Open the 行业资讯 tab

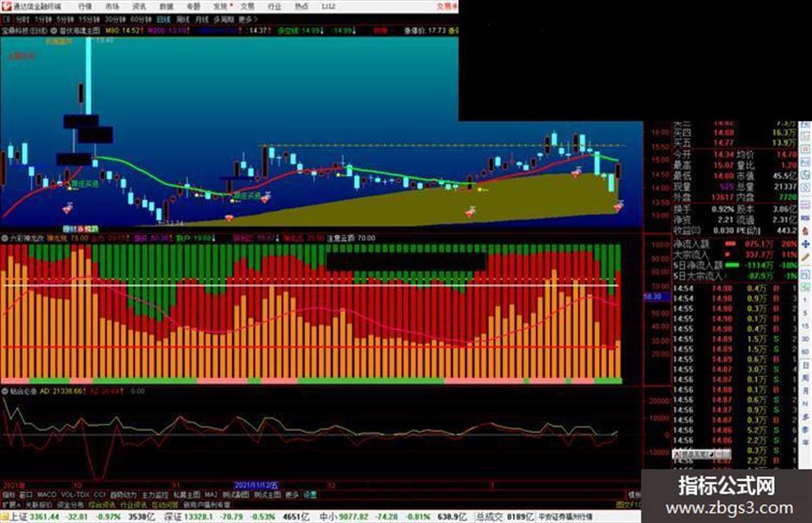point(133,504)
